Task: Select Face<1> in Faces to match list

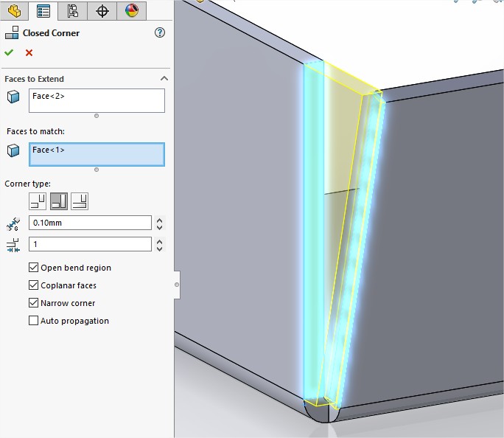Action: (97, 153)
